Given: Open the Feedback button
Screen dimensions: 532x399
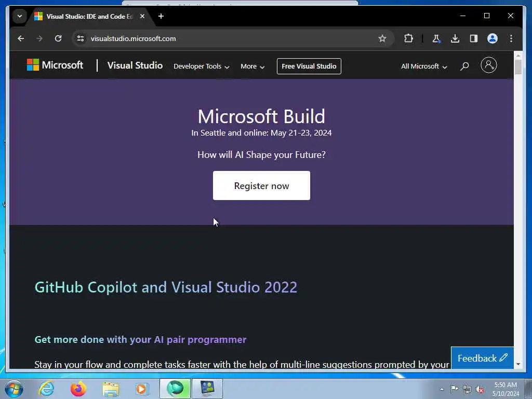Looking at the screenshot, I should click(482, 357).
